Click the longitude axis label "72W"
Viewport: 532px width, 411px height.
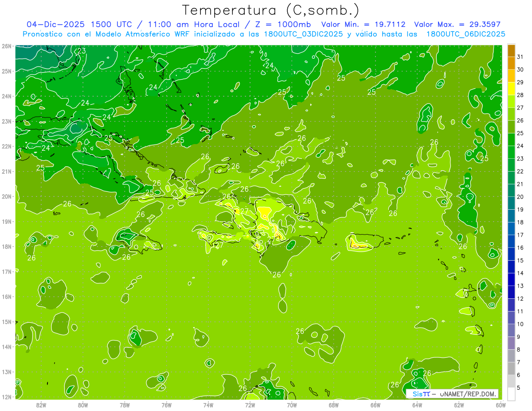250,405
